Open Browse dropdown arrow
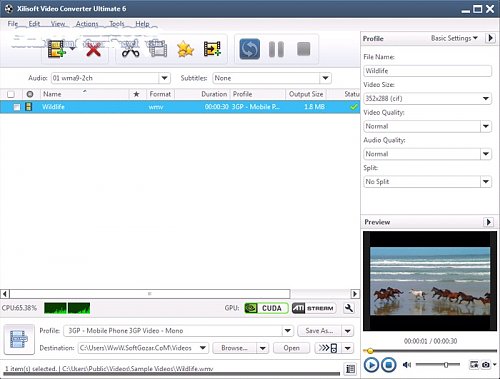The image size is (500, 379). tap(263, 348)
